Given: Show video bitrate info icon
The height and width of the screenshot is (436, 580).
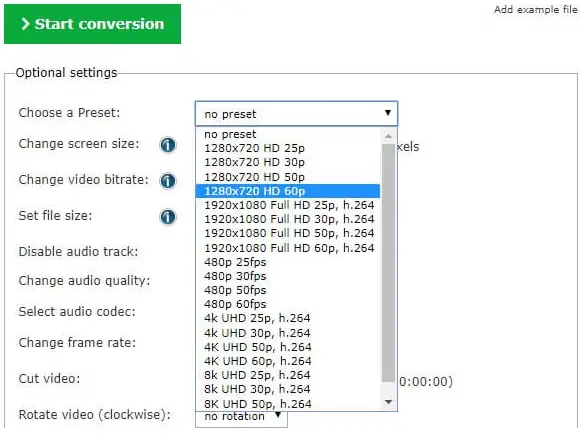Looking at the screenshot, I should click(168, 181).
